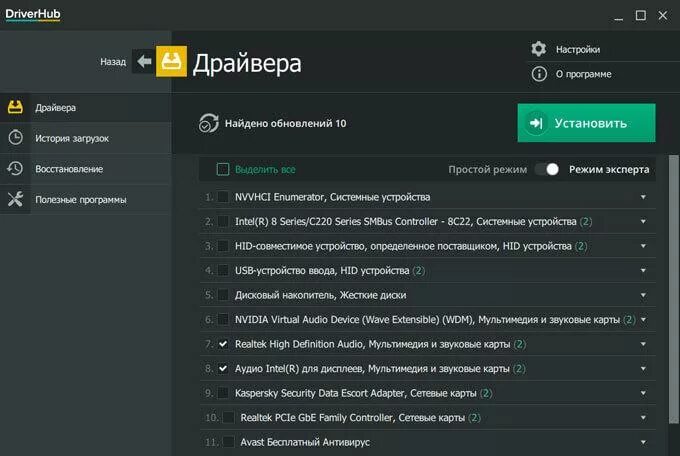Expand HID-совместимое устройство row arrow

[643, 246]
